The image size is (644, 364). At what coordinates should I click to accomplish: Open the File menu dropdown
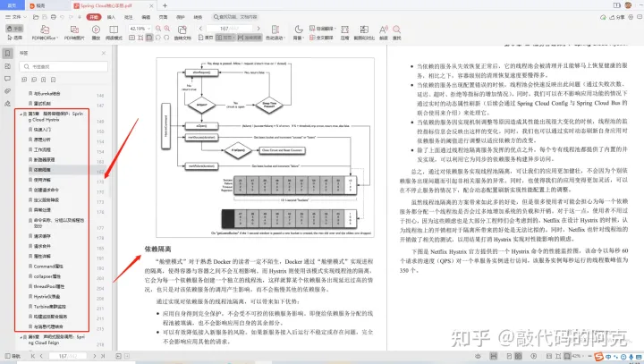point(16,17)
